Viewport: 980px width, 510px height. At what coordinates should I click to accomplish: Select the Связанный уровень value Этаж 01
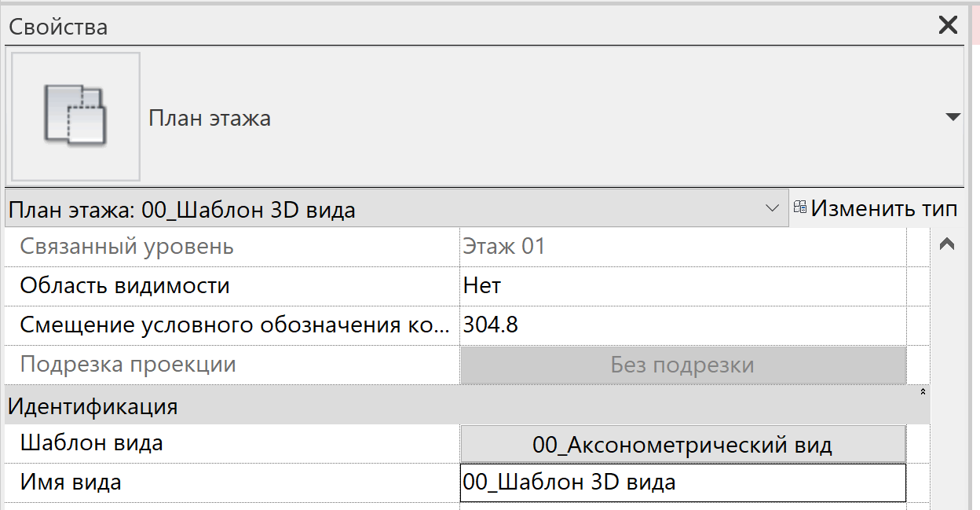[x=682, y=247]
